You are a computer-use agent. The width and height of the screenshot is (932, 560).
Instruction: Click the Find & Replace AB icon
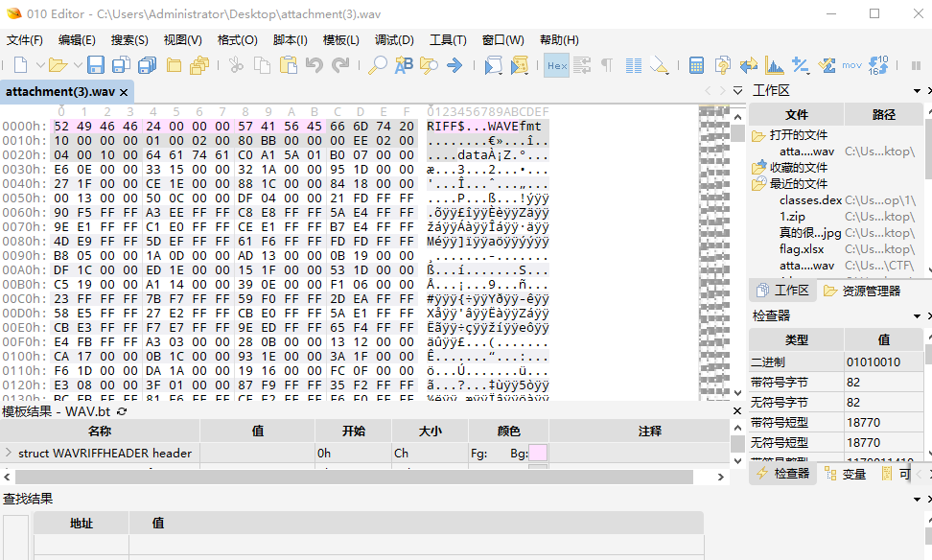[402, 66]
